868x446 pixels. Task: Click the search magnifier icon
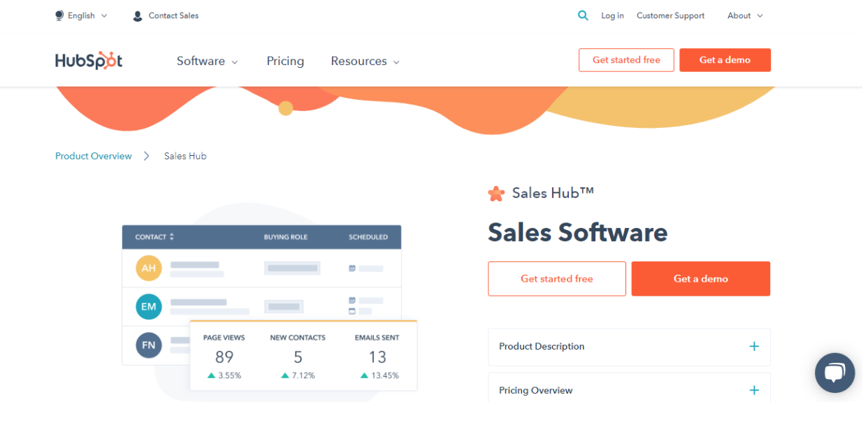pyautogui.click(x=583, y=15)
